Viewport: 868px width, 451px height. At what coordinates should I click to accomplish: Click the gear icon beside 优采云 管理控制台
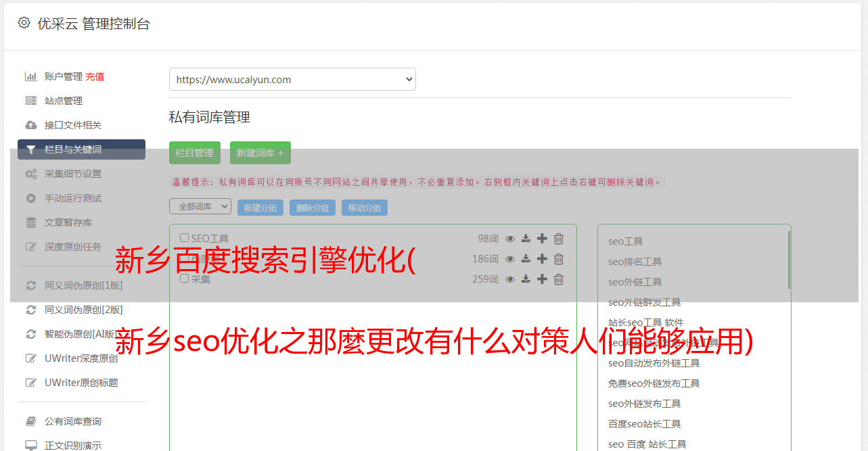(x=24, y=23)
